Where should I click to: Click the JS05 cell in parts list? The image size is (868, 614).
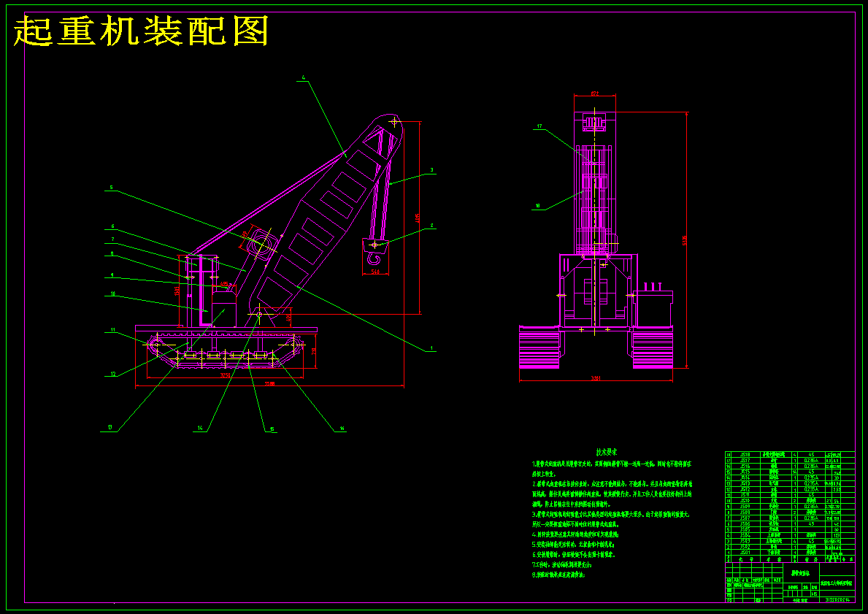745,529
